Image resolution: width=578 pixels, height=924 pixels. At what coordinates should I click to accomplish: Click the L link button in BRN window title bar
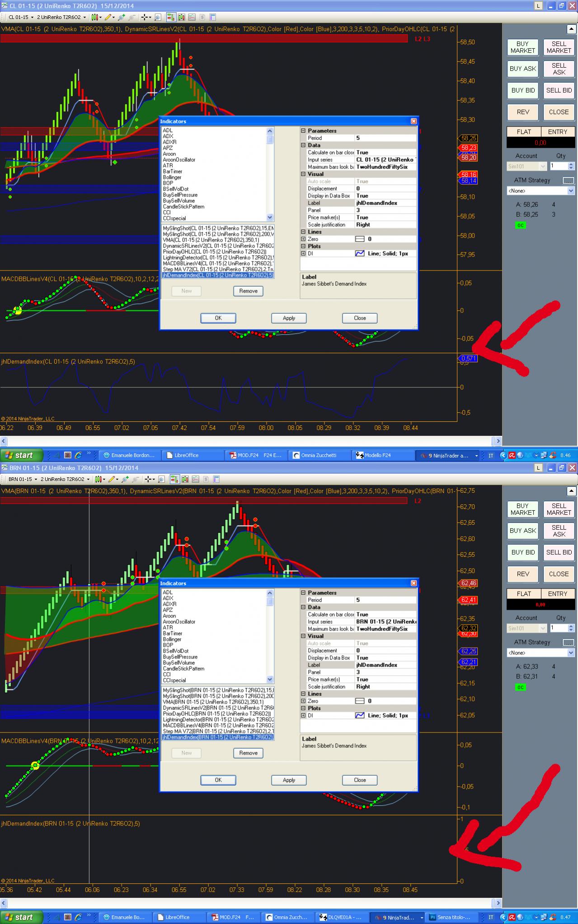point(538,468)
